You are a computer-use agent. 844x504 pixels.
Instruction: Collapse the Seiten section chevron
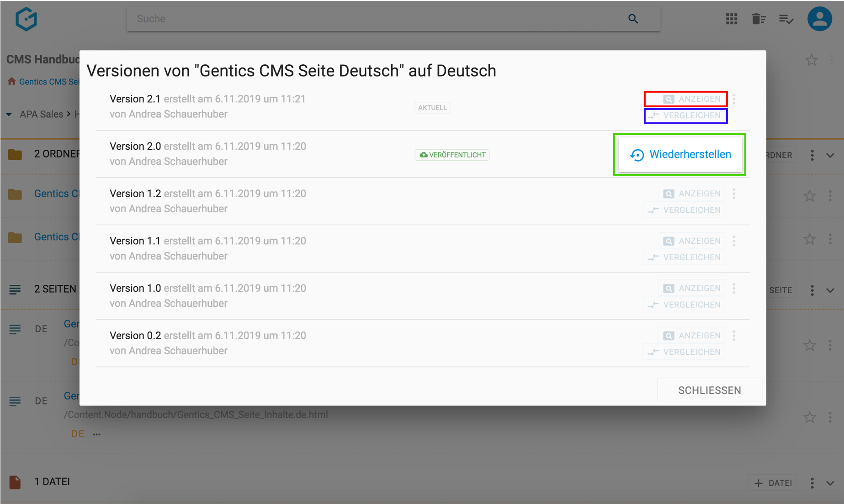pyautogui.click(x=830, y=290)
